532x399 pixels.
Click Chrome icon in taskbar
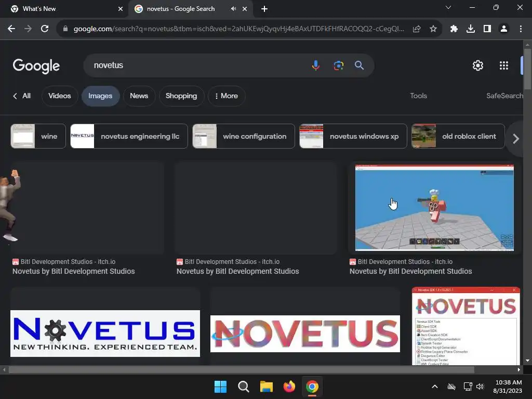[312, 387]
